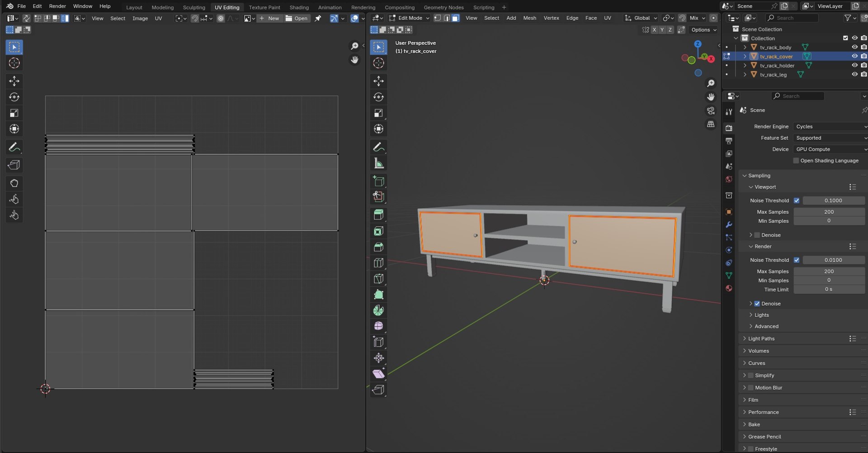Viewport: 868px width, 453px height.
Task: Select the Knife tool
Action: [x=378, y=279]
